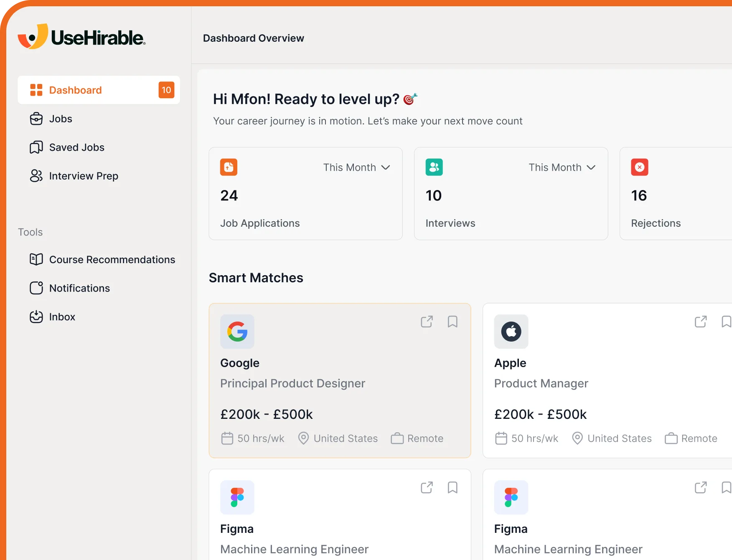Open the Dashboard menu item
The image size is (732, 560).
click(99, 90)
